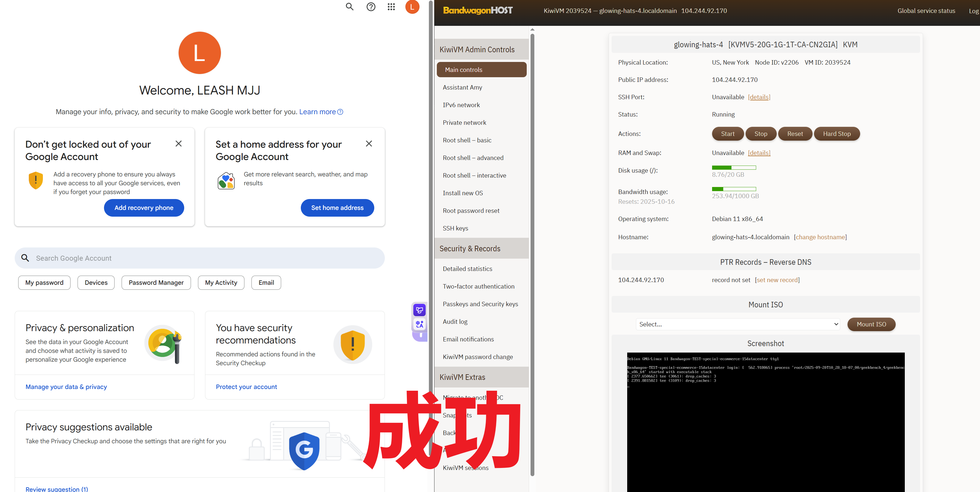Click the BandwagonHOST logo
980x492 pixels.
[478, 11]
